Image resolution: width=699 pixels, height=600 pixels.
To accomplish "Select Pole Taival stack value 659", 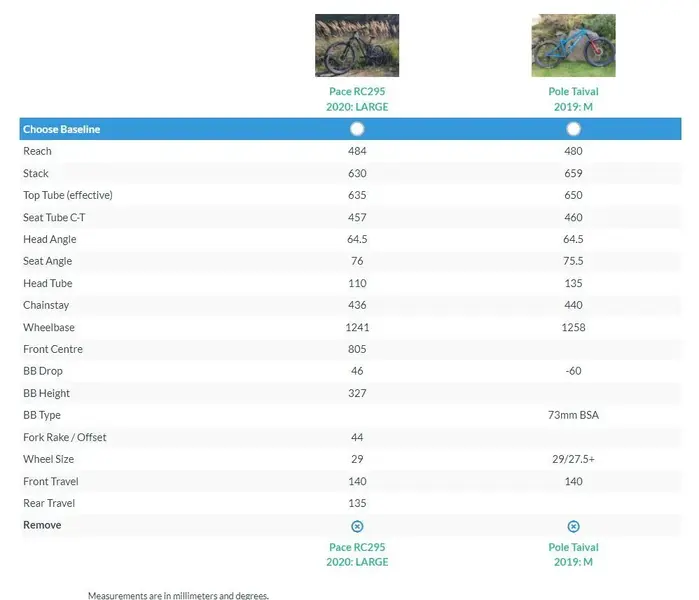I will 573,173.
